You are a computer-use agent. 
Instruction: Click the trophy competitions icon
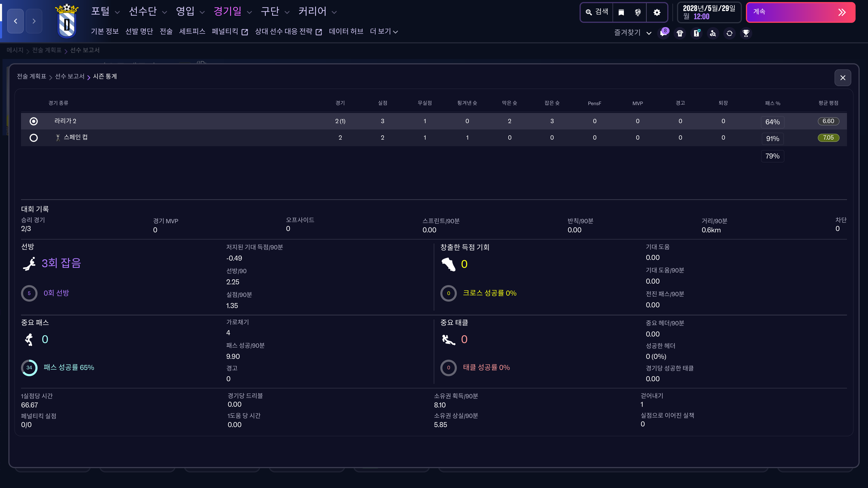coord(746,33)
